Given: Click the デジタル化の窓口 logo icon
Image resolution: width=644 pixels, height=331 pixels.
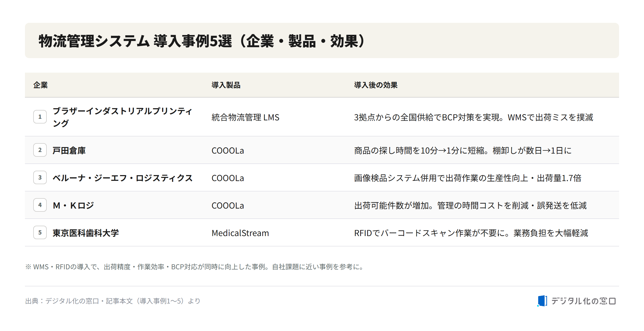Looking at the screenshot, I should click(x=542, y=301).
